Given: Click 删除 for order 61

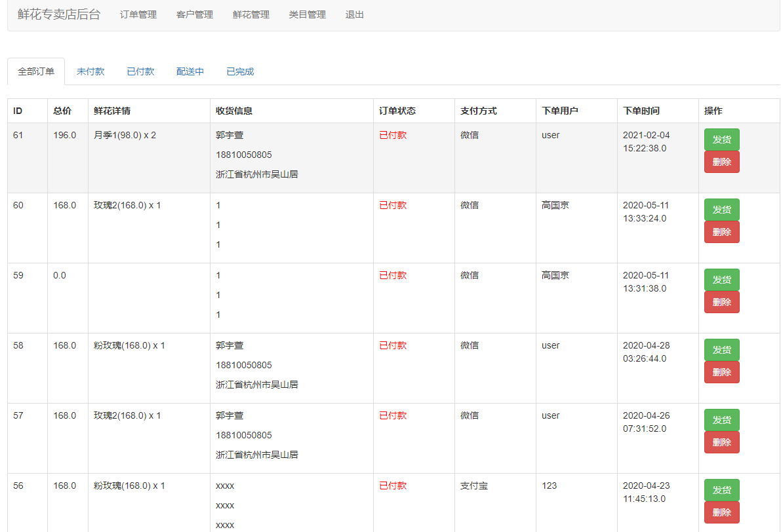Looking at the screenshot, I should [x=721, y=161].
